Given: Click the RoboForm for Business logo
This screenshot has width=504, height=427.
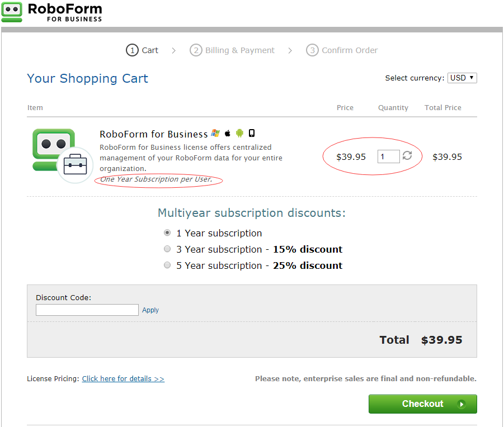Looking at the screenshot, I should [x=52, y=12].
